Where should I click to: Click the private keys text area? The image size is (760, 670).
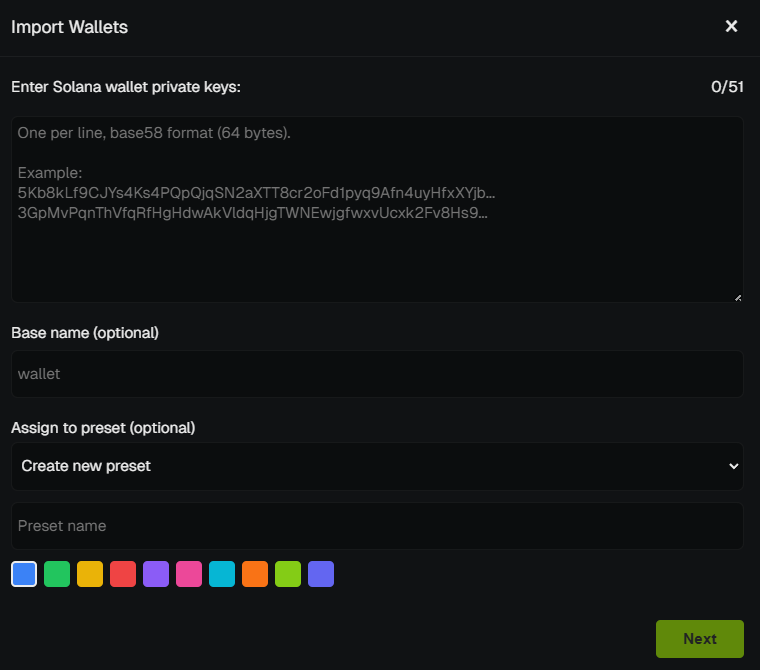[x=377, y=209]
